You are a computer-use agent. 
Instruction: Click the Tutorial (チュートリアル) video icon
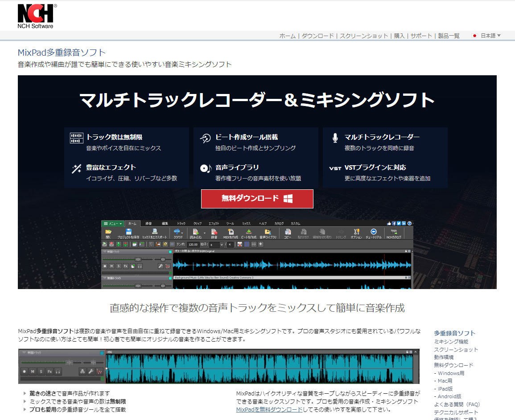coord(374,232)
